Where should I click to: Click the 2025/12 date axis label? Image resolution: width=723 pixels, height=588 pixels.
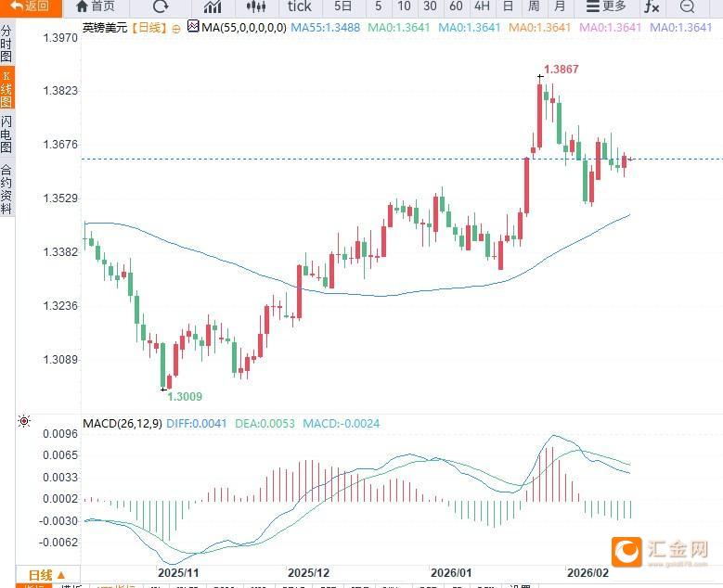(308, 573)
